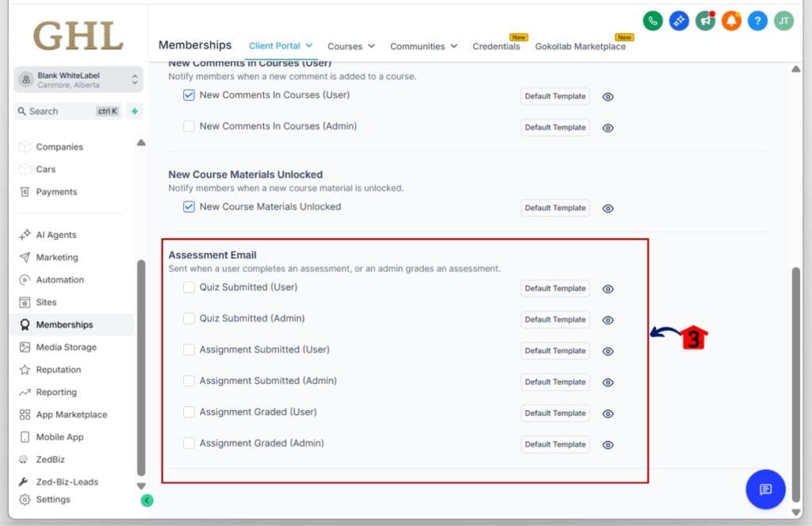Click the green phone dialer icon
This screenshot has width=812, height=526.
point(653,21)
